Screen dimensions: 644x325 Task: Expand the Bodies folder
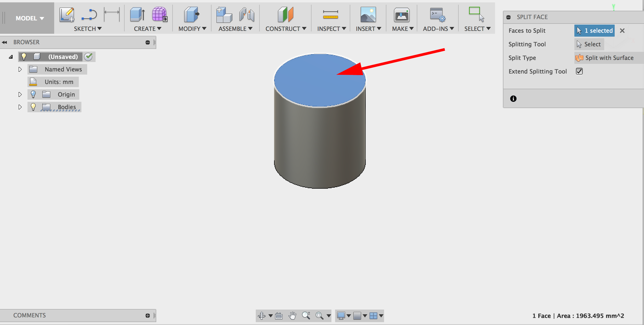point(20,107)
